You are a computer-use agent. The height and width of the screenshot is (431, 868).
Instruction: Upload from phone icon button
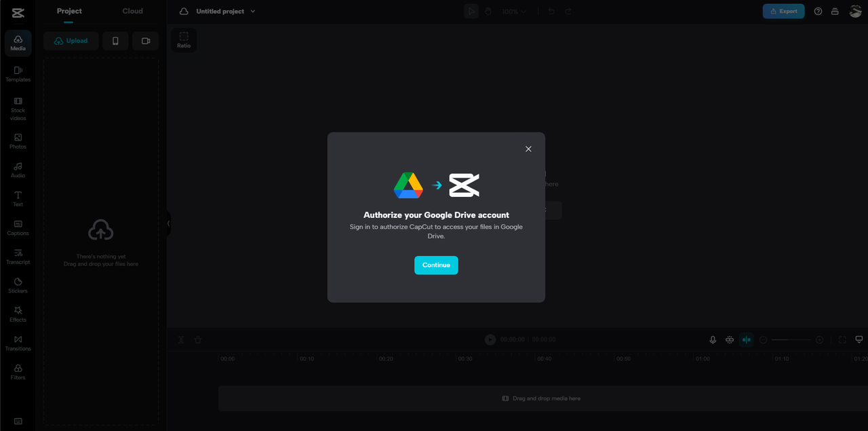[115, 41]
